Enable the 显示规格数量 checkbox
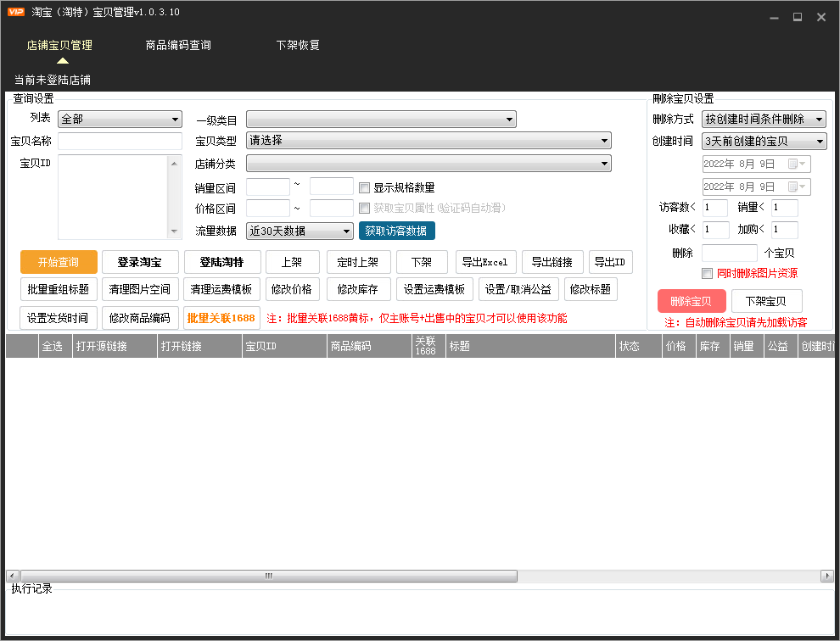Screen dimensions: 840x641 [364, 187]
